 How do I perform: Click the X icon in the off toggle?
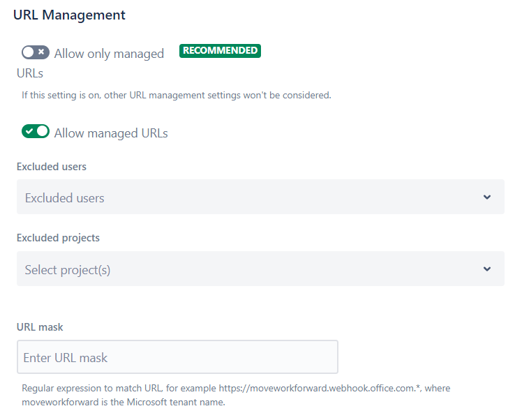pos(43,52)
